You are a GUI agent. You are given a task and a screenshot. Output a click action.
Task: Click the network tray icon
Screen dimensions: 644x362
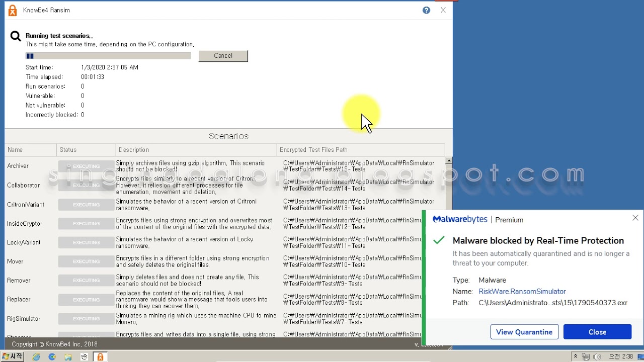(x=586, y=357)
